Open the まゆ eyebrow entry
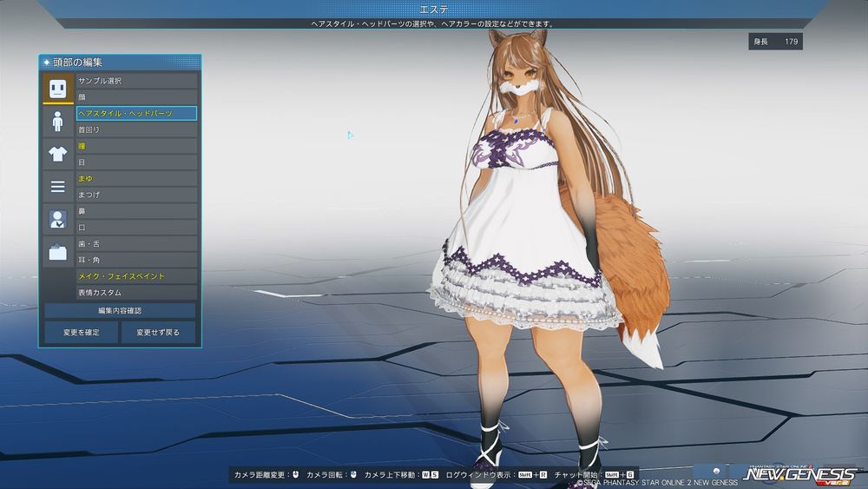Screen dimensions: 868x489 (x=136, y=178)
